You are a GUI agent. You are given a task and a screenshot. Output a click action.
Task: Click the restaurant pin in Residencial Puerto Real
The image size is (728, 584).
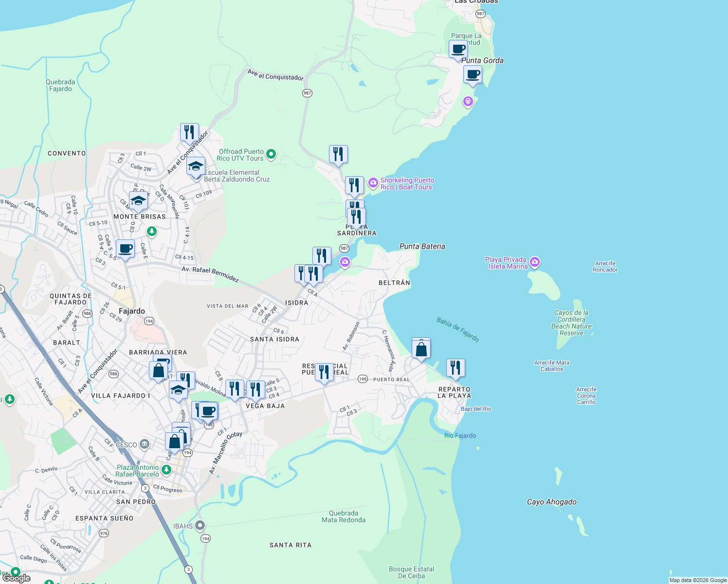(324, 373)
